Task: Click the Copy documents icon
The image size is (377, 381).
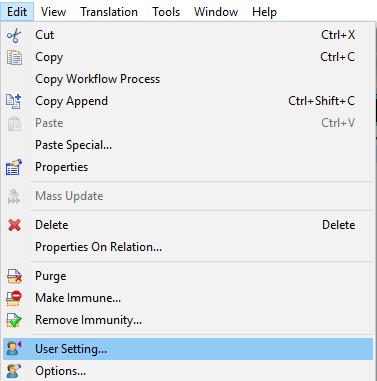Action: click(14, 57)
